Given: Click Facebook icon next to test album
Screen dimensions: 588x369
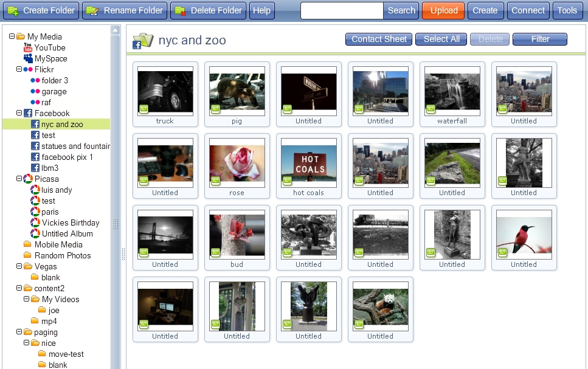Looking at the screenshot, I should pyautogui.click(x=35, y=135).
